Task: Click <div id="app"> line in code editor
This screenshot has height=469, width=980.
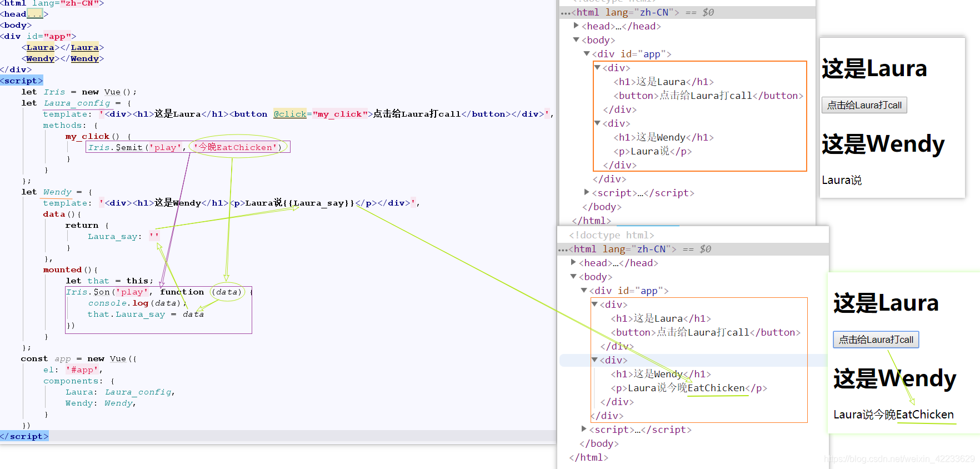Action: 38,36
